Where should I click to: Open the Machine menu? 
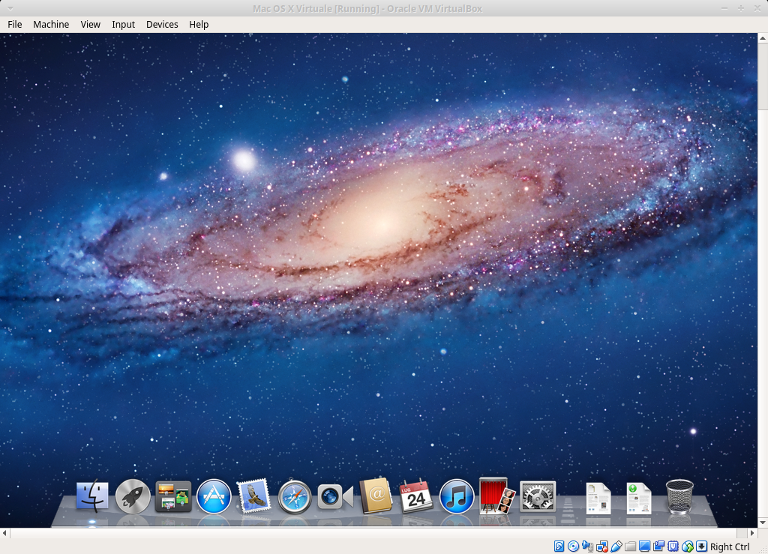pos(51,24)
